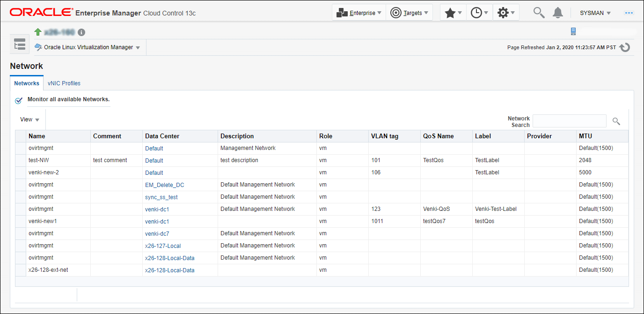This screenshot has width=644, height=314.
Task: Click in the Network Search field
Action: click(x=570, y=121)
